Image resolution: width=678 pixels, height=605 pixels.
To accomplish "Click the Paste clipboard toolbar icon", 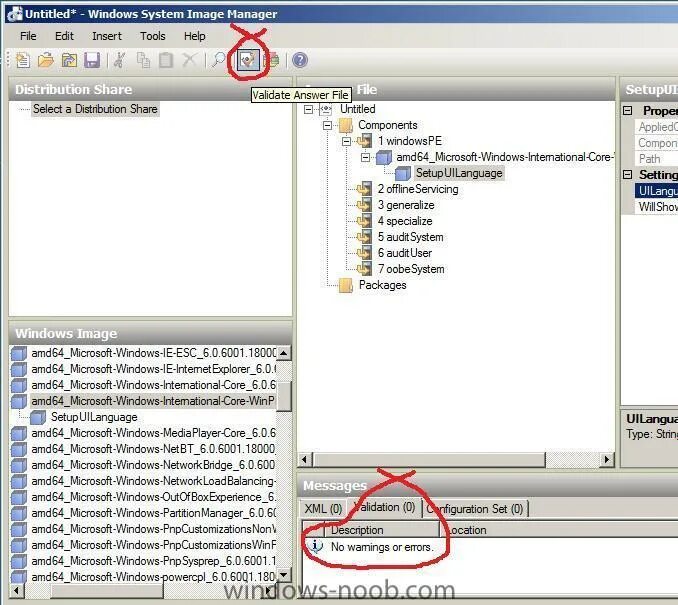I will click(166, 60).
